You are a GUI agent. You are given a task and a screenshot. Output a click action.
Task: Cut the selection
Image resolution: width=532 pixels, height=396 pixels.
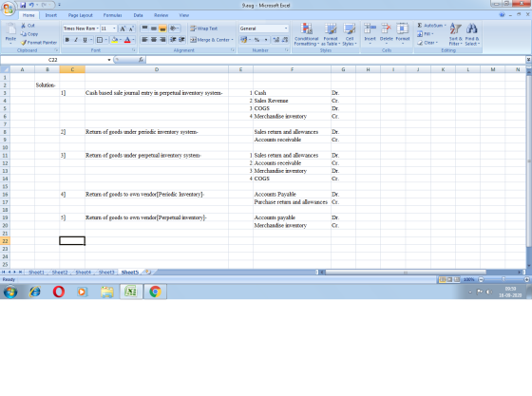[28, 26]
